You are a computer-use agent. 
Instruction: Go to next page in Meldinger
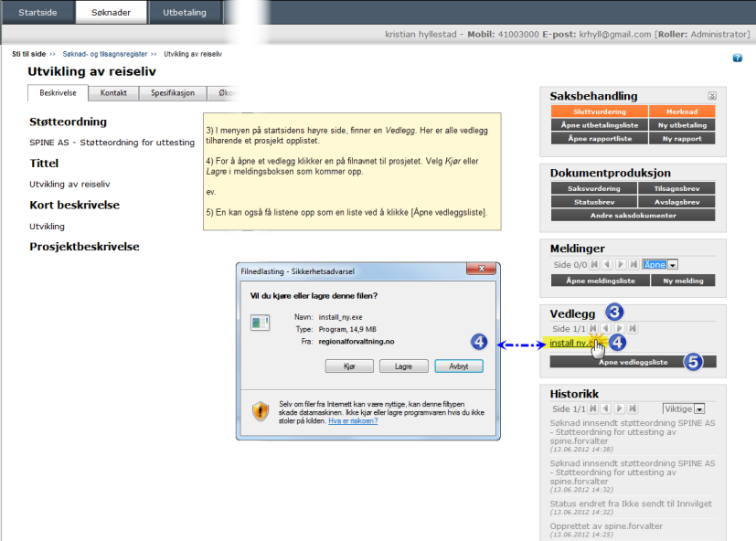[621, 264]
